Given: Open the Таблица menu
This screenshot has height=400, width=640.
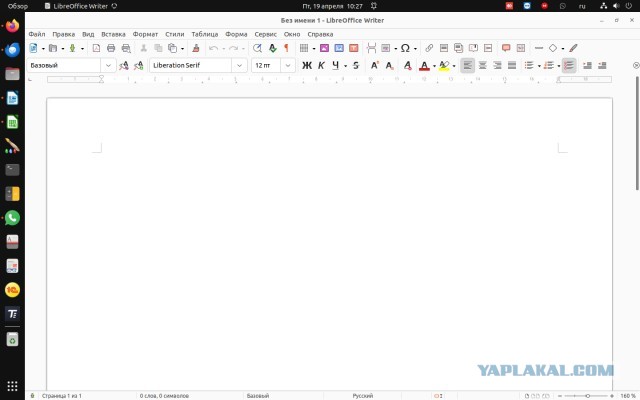Looking at the screenshot, I should point(205,34).
